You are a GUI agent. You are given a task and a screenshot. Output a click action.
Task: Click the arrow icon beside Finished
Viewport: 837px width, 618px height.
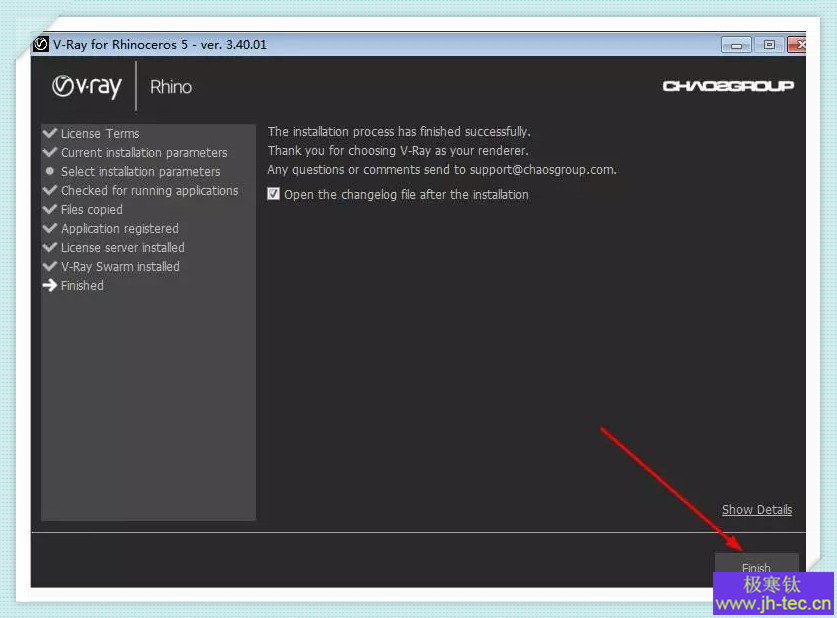click(x=50, y=286)
